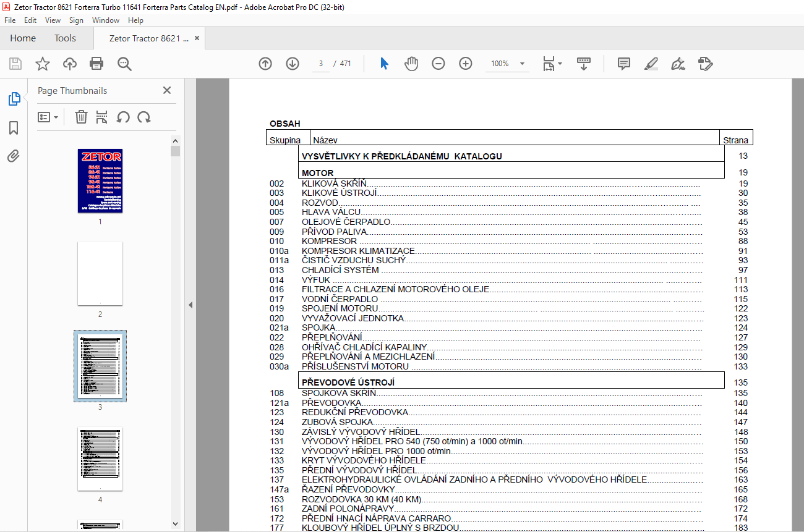804x532 pixels.
Task: Click the scrolling mode download icon
Action: tap(584, 64)
